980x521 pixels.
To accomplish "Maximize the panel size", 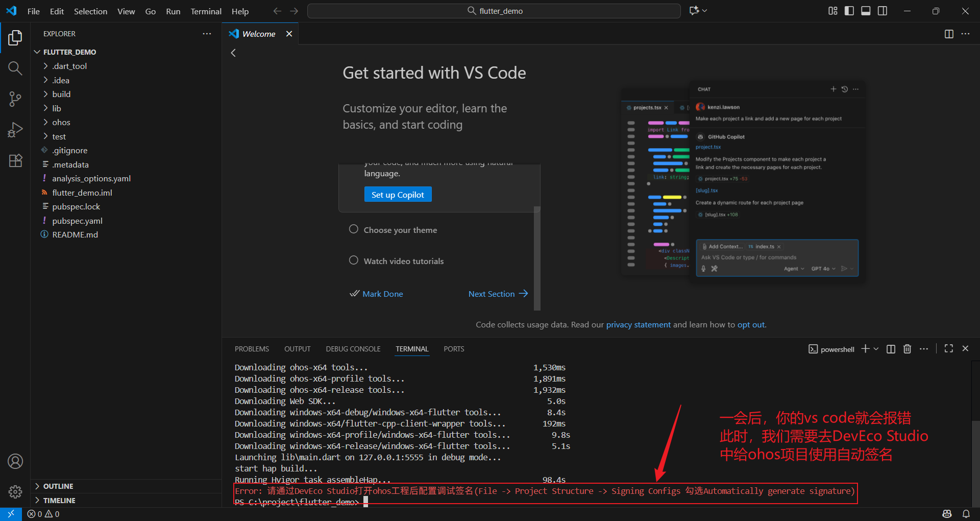I will pos(949,348).
